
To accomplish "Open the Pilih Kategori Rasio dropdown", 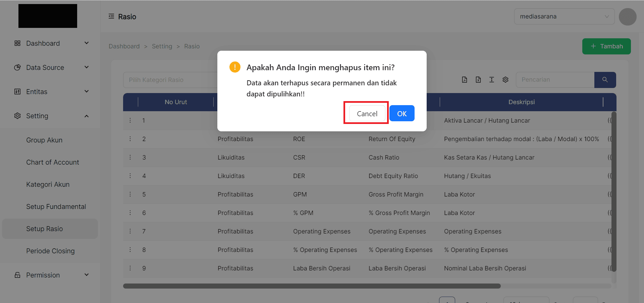I will (x=171, y=80).
